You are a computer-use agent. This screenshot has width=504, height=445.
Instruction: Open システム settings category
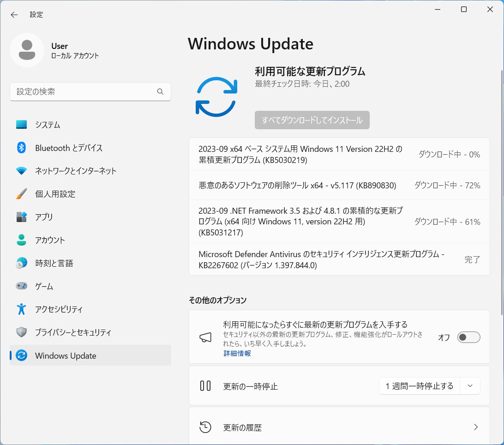pos(90,125)
